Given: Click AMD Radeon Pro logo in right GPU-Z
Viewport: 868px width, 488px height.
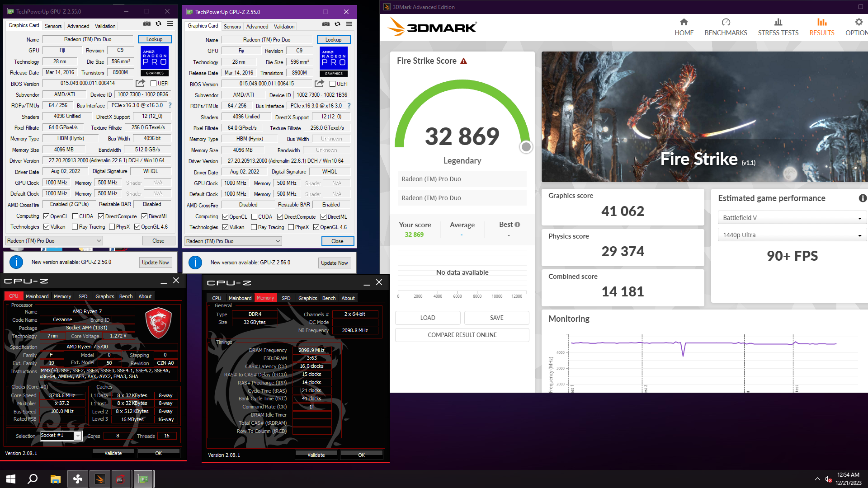Looking at the screenshot, I should pyautogui.click(x=334, y=61).
